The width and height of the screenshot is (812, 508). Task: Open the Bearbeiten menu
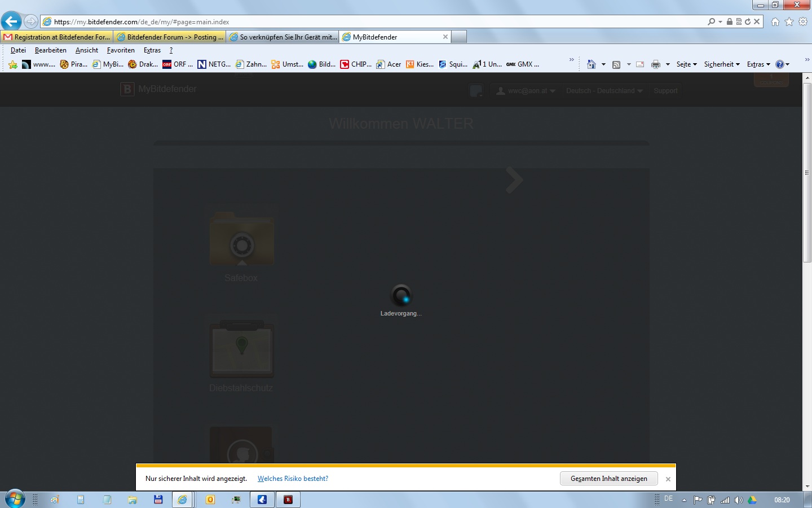click(51, 50)
